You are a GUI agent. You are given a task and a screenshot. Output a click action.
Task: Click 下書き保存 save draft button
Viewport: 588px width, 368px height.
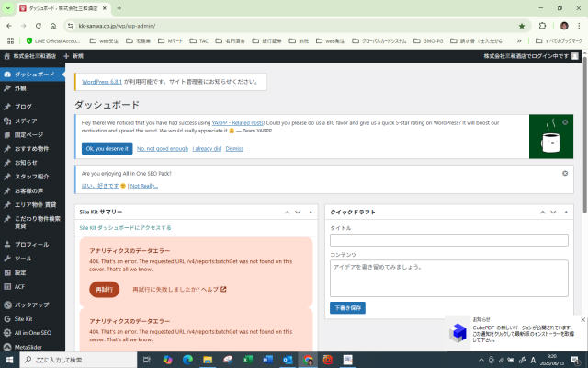pos(347,308)
